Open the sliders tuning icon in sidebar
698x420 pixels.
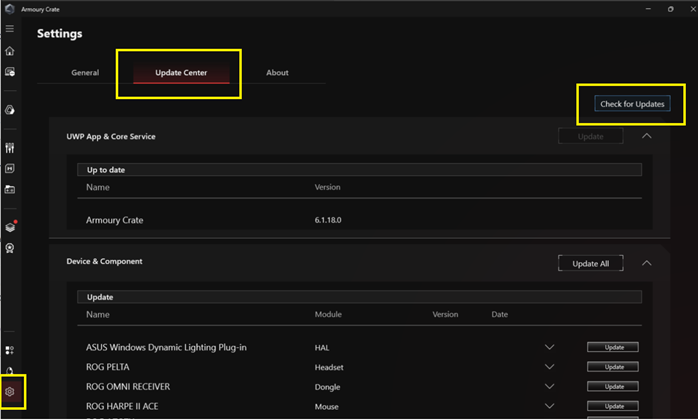coord(9,148)
